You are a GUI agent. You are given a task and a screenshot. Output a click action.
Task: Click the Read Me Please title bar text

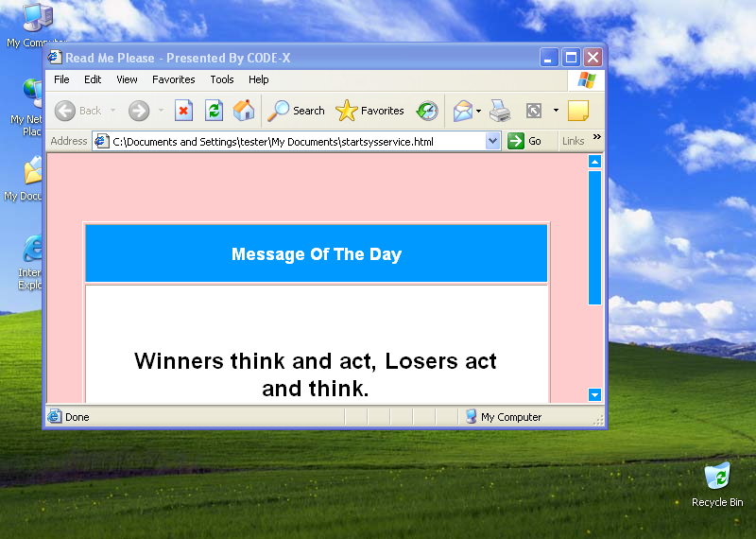coord(178,58)
